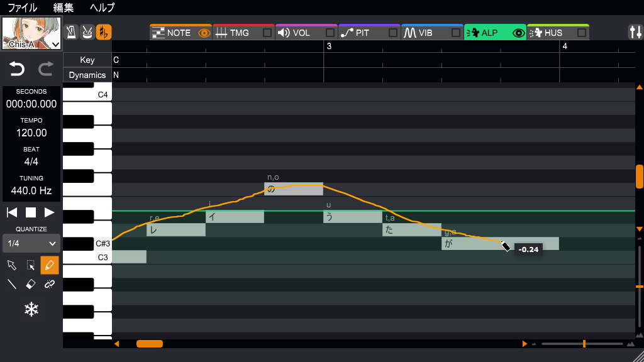Select the line tool
This screenshot has width=644, height=362.
[x=12, y=284]
